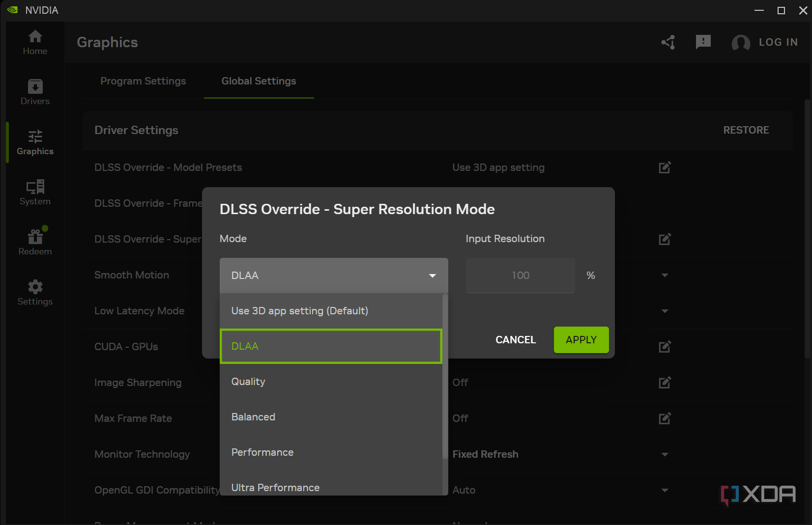Expand the Monitor Technology dropdown arrow
The height and width of the screenshot is (525, 812).
point(665,454)
